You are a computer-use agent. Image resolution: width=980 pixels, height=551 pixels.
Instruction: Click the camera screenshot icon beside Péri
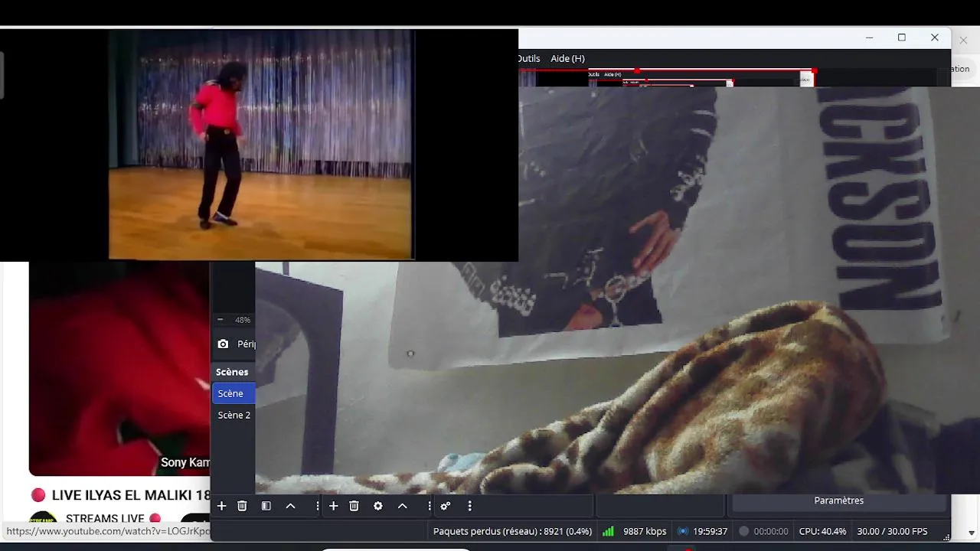(223, 344)
